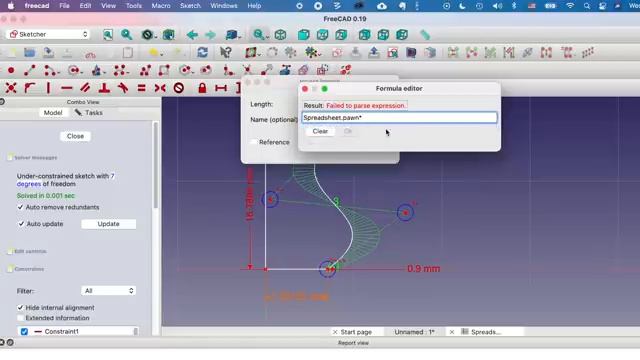Switch to the Model tab

point(53,113)
